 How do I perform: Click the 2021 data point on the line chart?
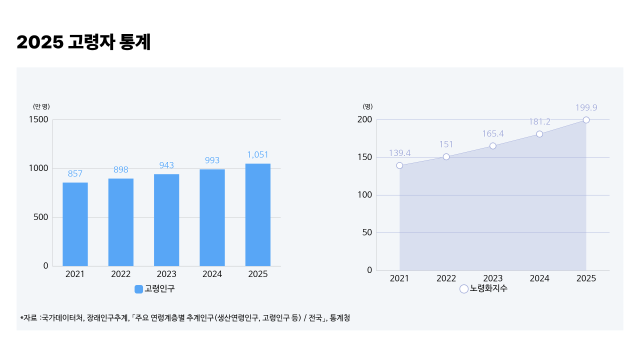click(400, 165)
